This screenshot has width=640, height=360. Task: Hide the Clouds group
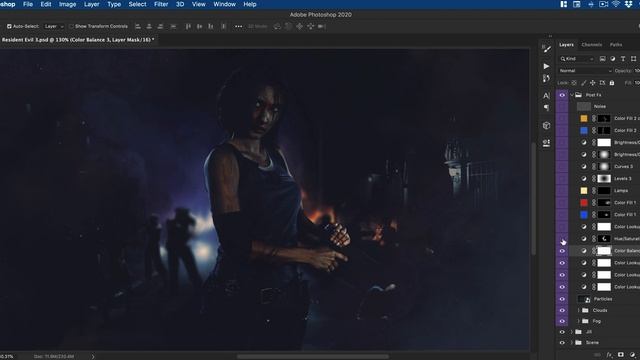pos(562,311)
